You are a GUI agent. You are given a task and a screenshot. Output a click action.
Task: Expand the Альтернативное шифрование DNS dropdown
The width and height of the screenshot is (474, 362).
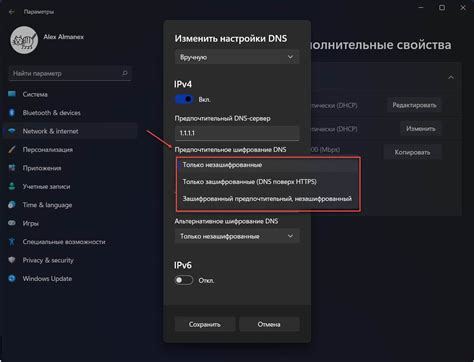(x=237, y=236)
